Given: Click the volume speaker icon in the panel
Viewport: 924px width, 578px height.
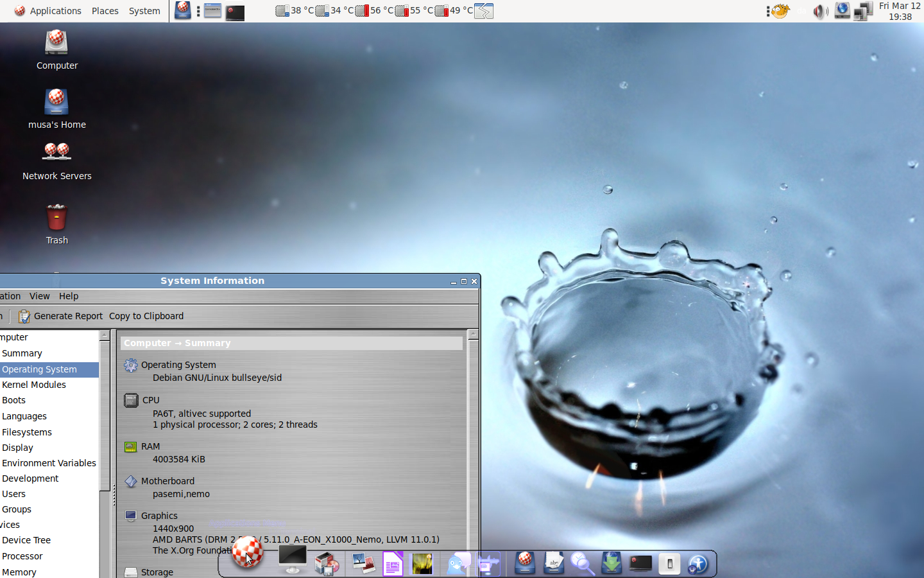Looking at the screenshot, I should pyautogui.click(x=820, y=11).
